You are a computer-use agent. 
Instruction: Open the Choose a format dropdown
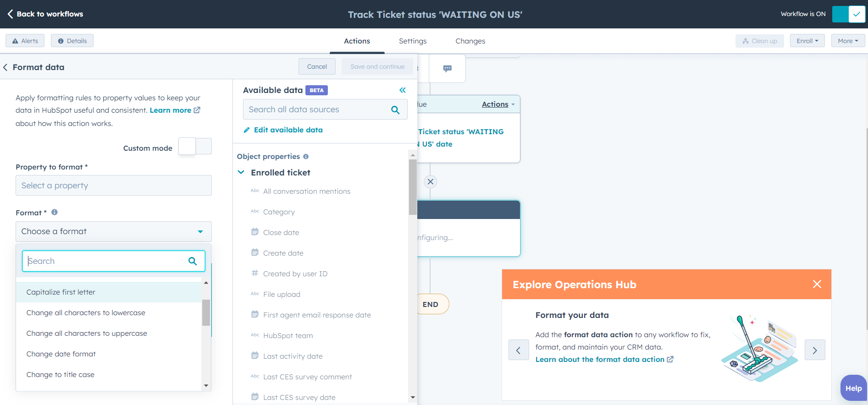pyautogui.click(x=114, y=231)
